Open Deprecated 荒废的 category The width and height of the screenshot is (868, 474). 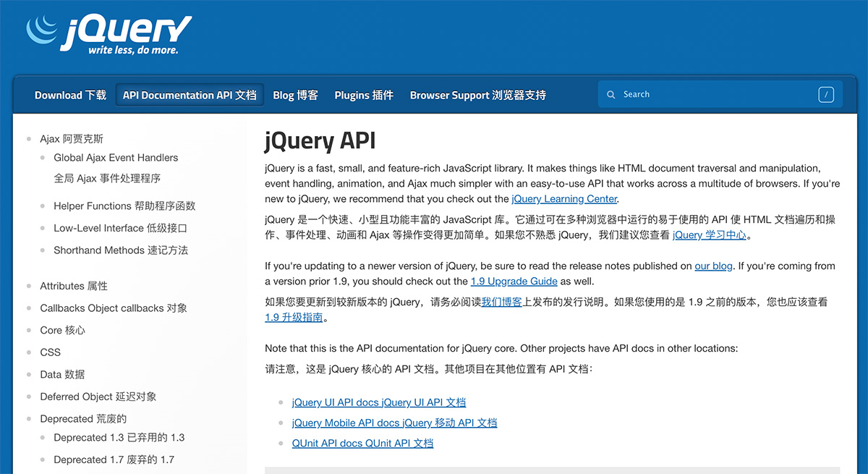point(83,419)
